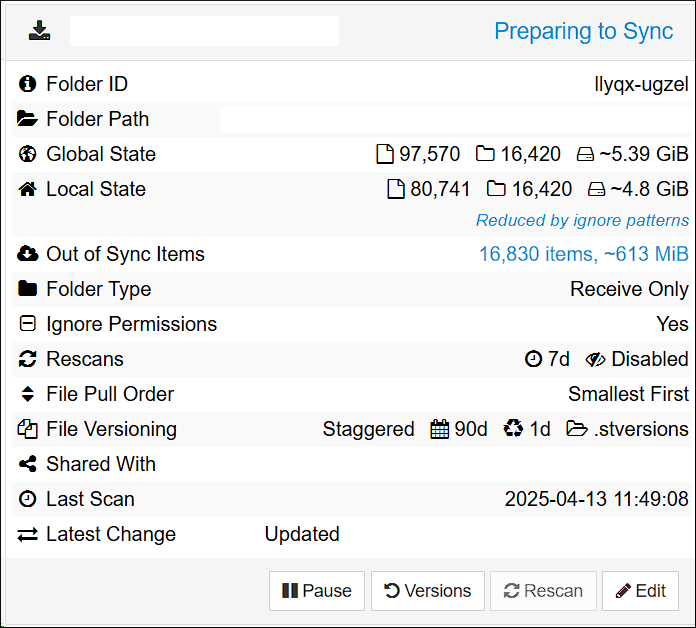Screen dimensions: 696x628
Task: Click the File Pull Order sort arrows icon
Action: (x=28, y=394)
